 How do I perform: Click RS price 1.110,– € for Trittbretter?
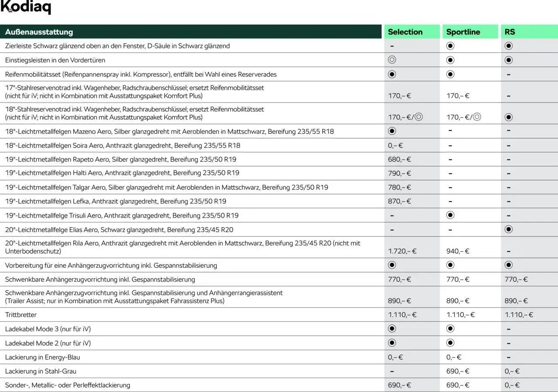pos(519,314)
